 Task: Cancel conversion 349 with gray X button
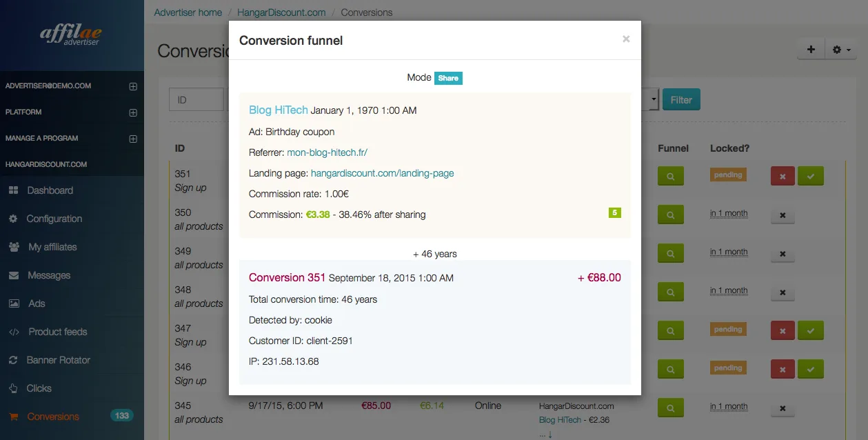783,254
